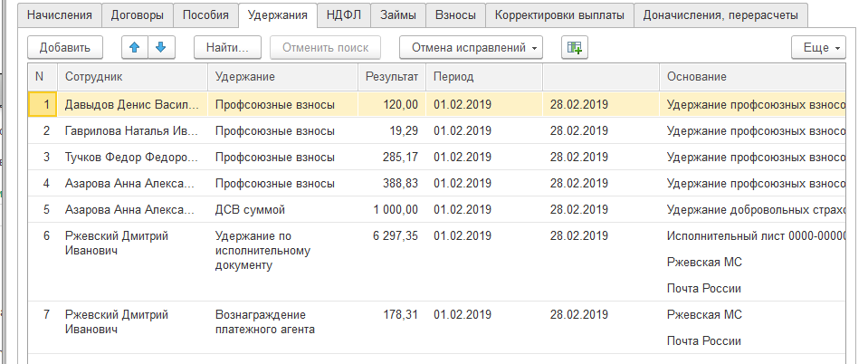Open the Договоры tab
This screenshot has width=868, height=364.
click(x=137, y=14)
